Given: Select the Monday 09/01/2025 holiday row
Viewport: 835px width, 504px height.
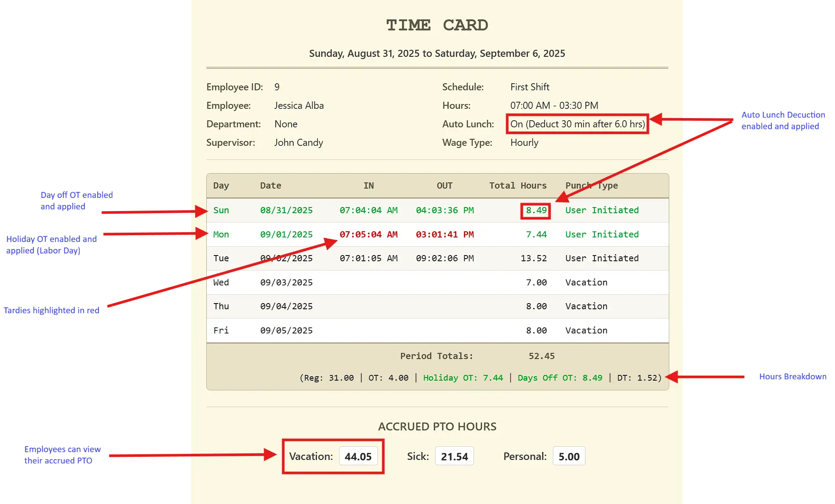Looking at the screenshot, I should pos(287,234).
